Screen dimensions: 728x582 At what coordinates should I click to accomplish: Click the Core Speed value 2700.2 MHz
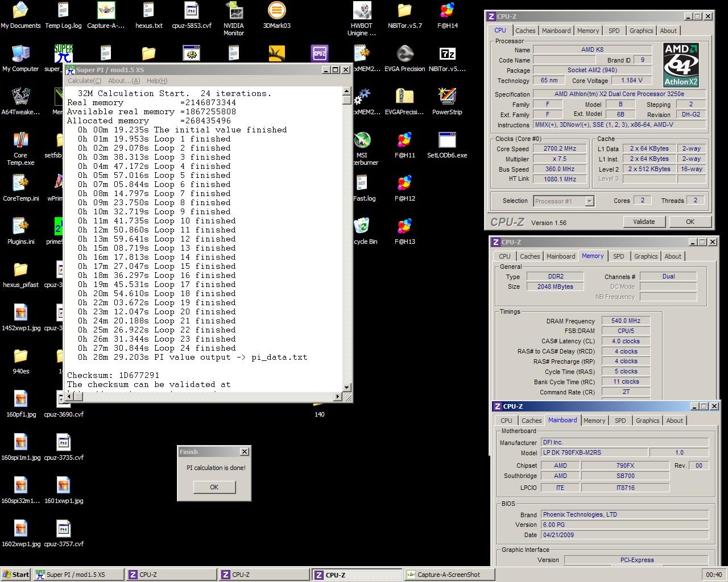560,149
